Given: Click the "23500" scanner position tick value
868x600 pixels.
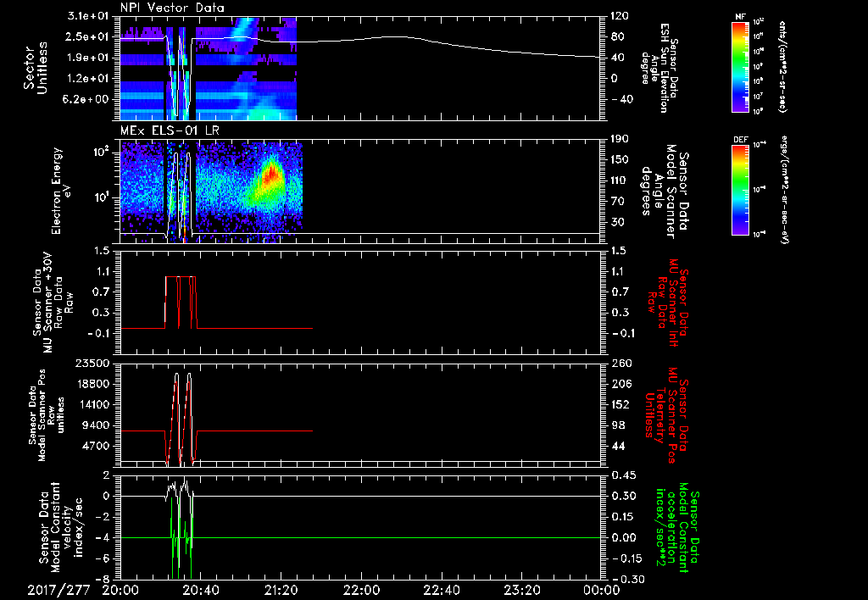Looking at the screenshot, I should click(92, 363).
